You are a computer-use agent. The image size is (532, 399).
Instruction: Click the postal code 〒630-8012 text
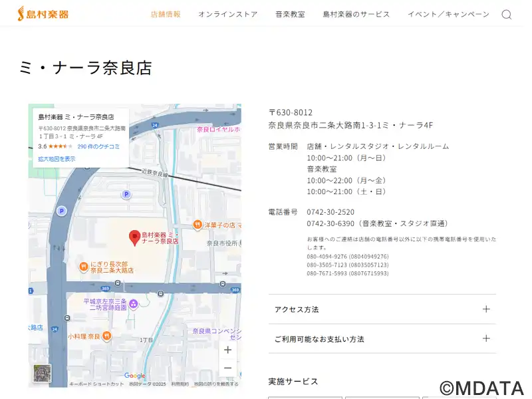[291, 112]
